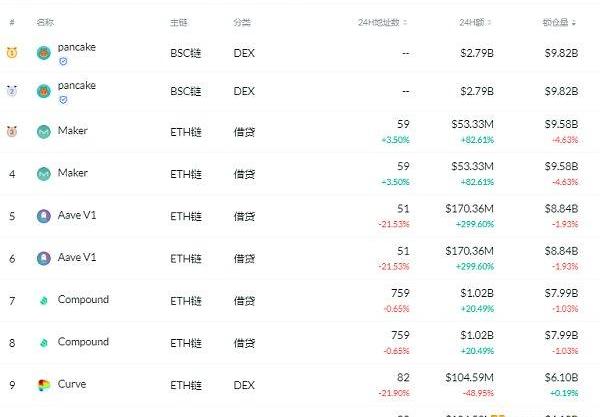Click the colorful Curve logo in row 9

pyautogui.click(x=44, y=385)
